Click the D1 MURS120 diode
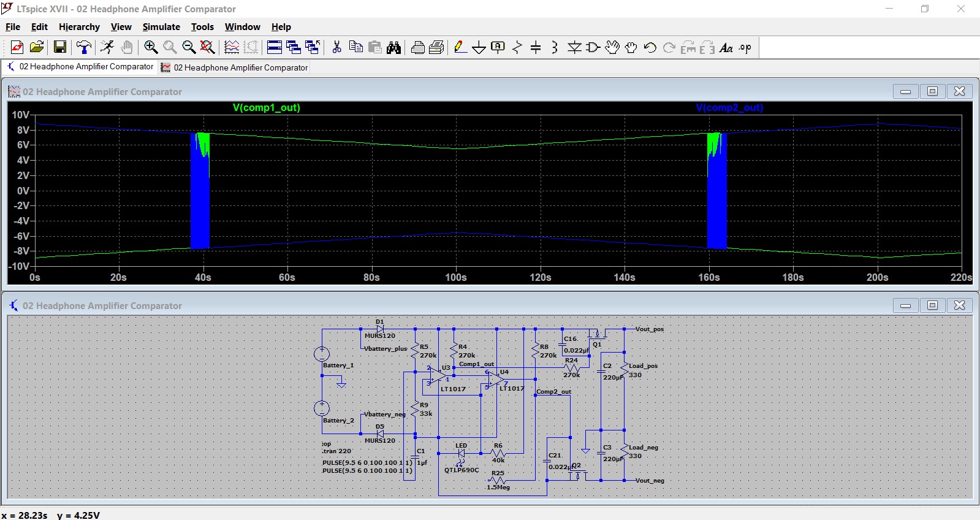The height and width of the screenshot is (520, 980). click(x=380, y=329)
